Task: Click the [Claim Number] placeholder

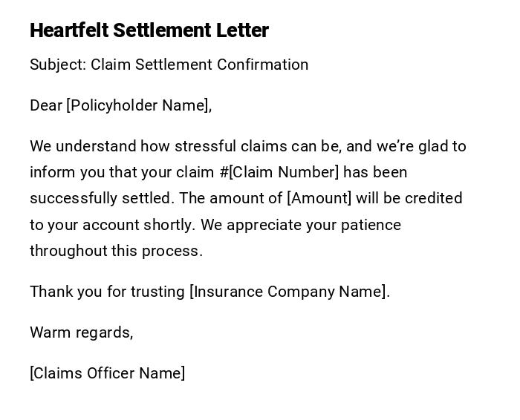Action: point(284,172)
